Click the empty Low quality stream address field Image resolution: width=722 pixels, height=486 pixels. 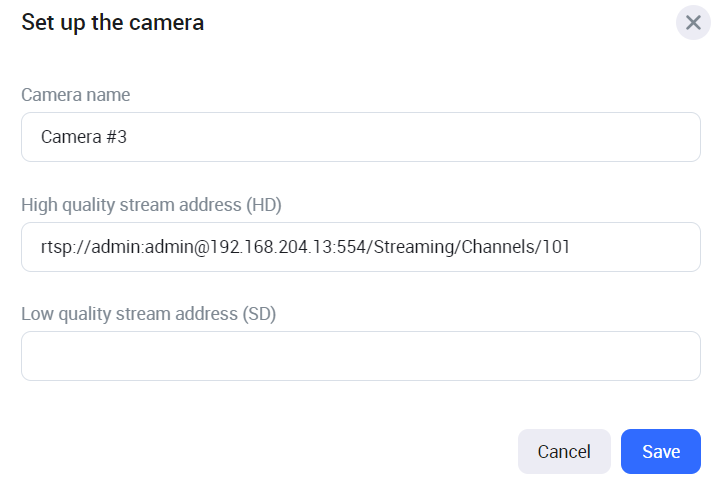[360, 356]
